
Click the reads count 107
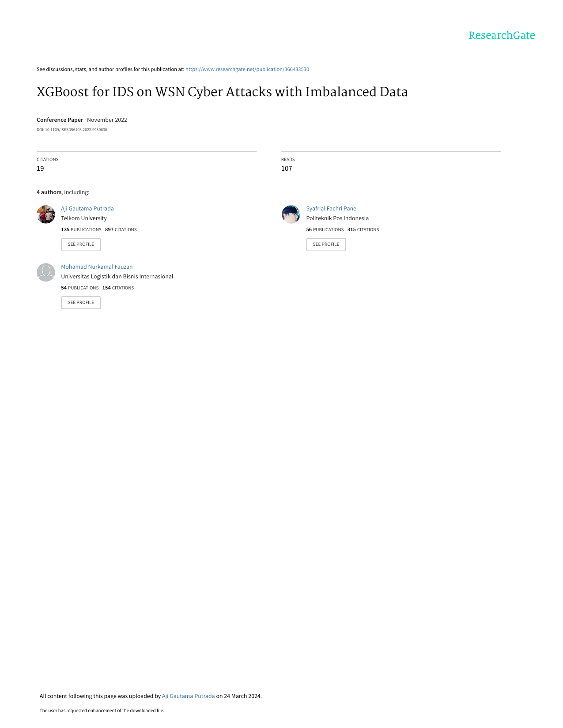coord(287,169)
